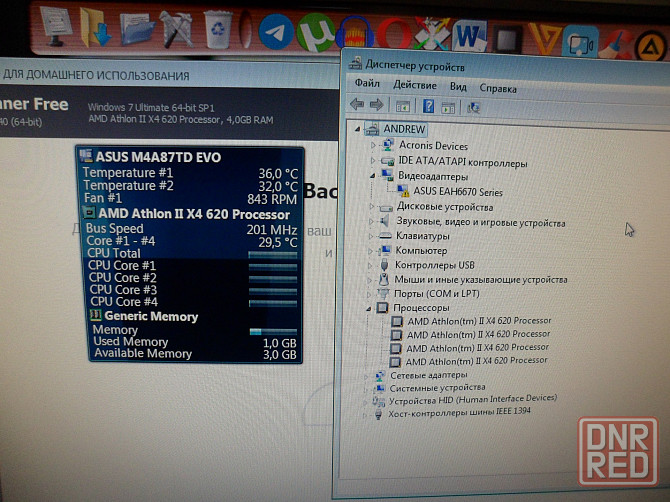Screen dimensions: 670x502
Task: Click the Help question-mark toolbar icon
Action: (x=428, y=106)
